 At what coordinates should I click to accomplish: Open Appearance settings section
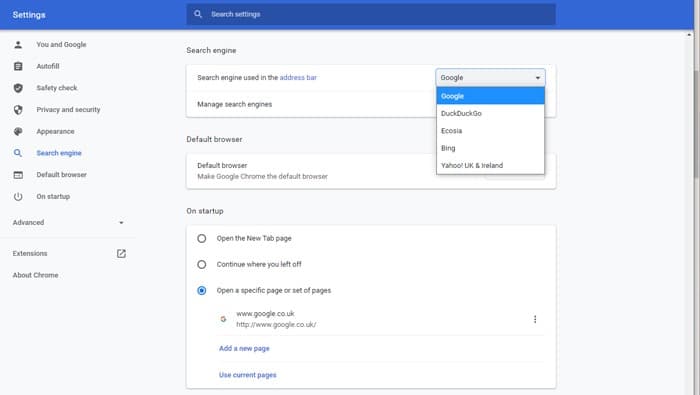[55, 131]
